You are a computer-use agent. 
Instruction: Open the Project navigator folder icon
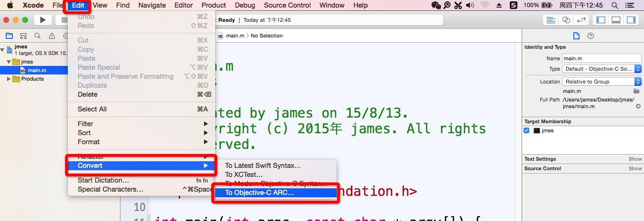[x=9, y=36]
